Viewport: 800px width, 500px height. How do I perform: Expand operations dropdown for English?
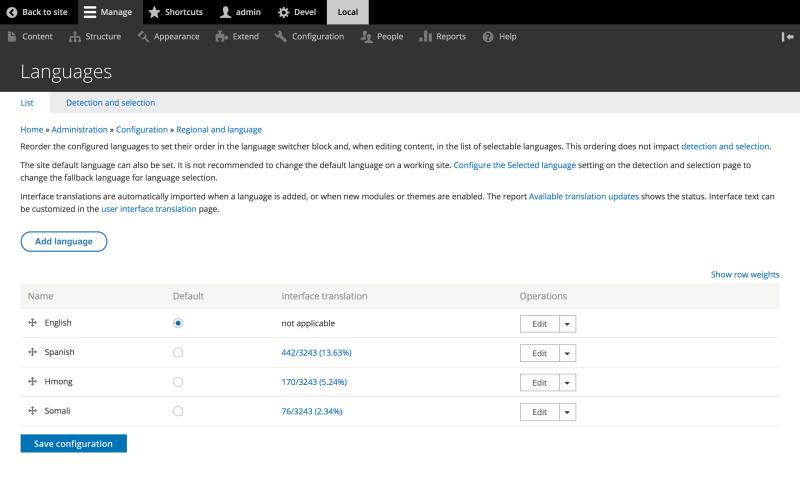pos(567,324)
